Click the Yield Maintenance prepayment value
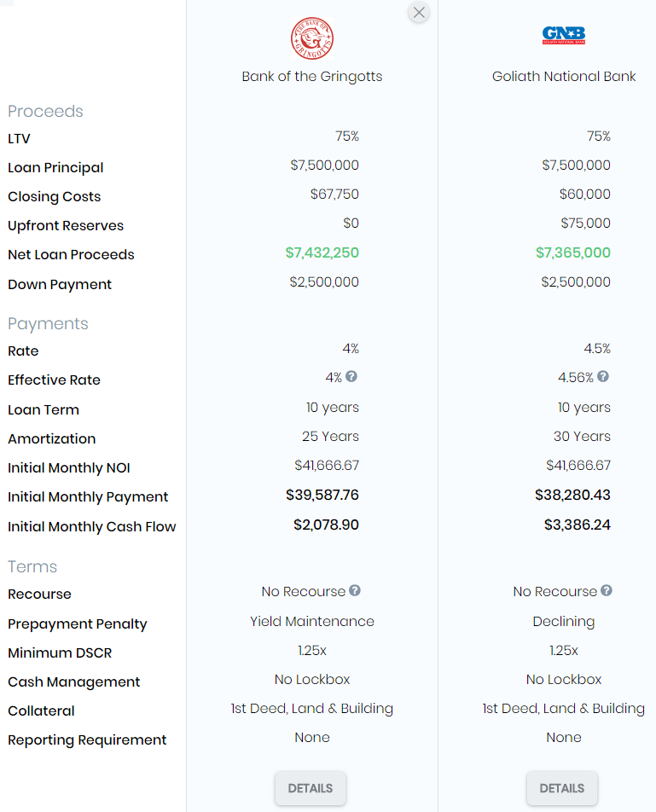This screenshot has width=656, height=812. 312,621
